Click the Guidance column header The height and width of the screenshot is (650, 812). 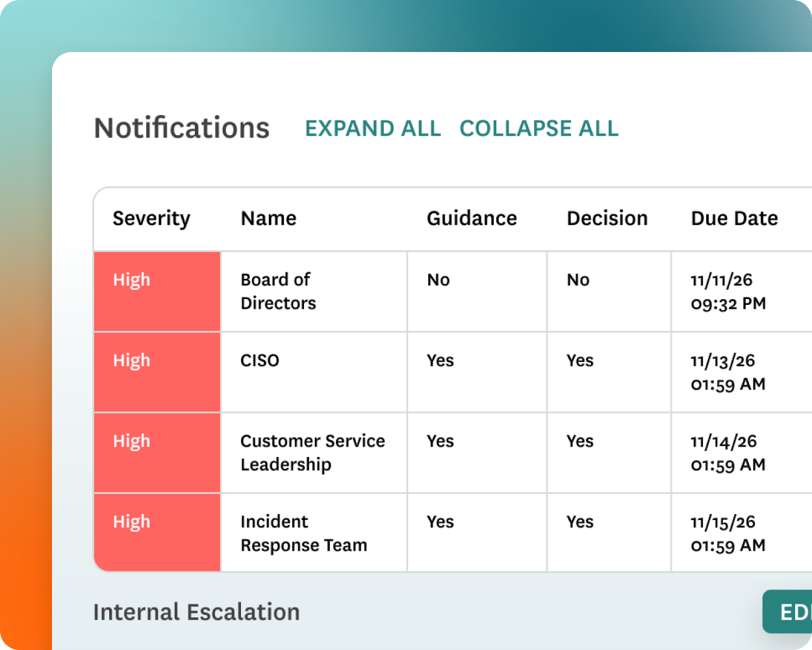click(x=472, y=218)
